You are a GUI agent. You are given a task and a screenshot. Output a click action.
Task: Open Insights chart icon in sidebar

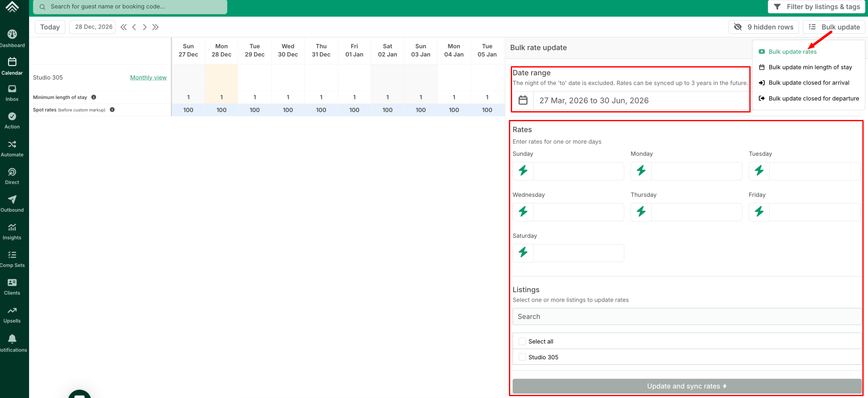[x=12, y=227]
